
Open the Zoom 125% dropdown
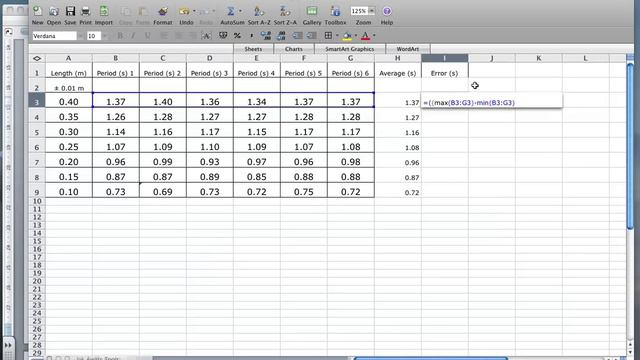372,11
